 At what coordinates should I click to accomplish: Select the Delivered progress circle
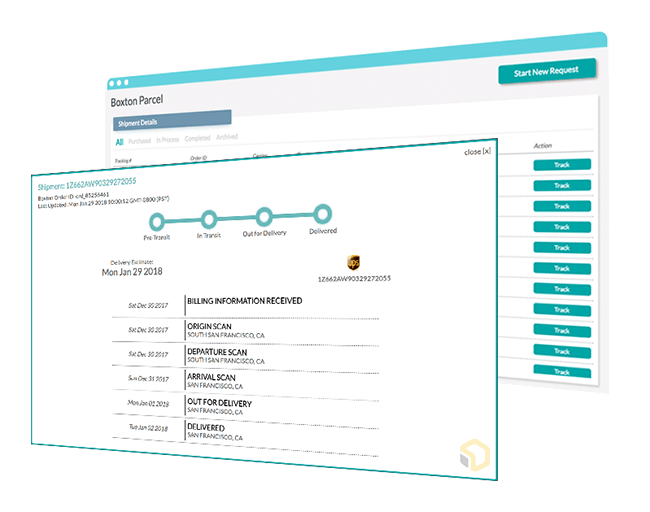point(323,214)
